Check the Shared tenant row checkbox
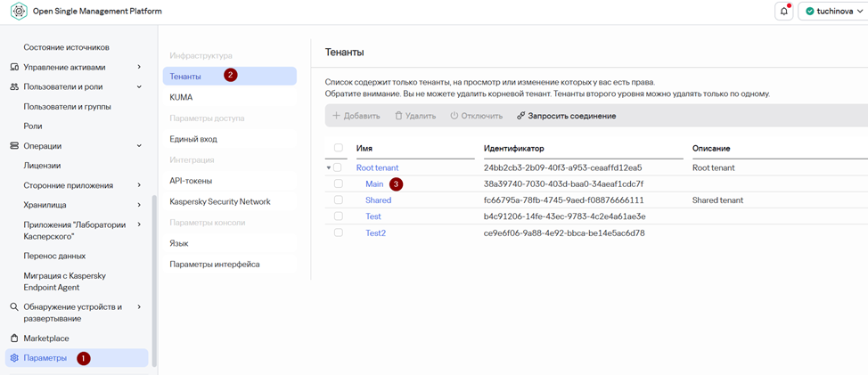Image resolution: width=868 pixels, height=375 pixels. [x=339, y=200]
